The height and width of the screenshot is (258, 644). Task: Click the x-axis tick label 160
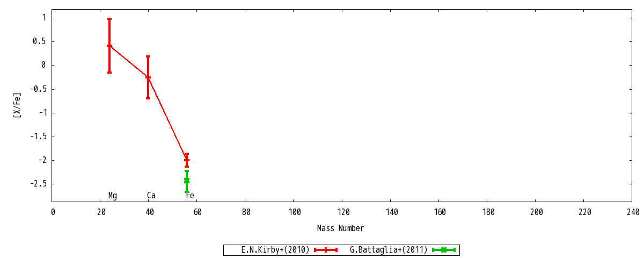(x=440, y=212)
